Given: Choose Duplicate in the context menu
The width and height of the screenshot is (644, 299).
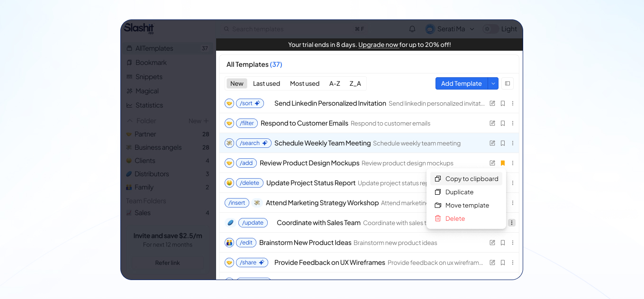Looking at the screenshot, I should click(466, 192).
